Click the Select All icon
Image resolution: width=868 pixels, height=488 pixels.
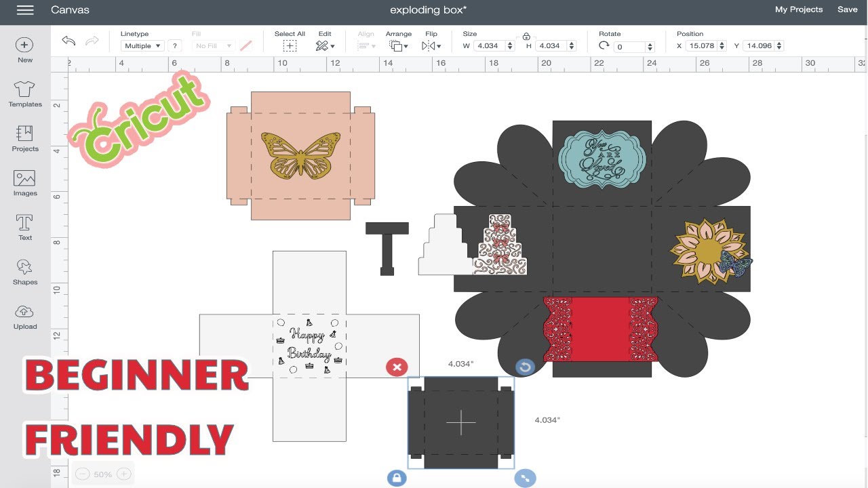pyautogui.click(x=290, y=46)
